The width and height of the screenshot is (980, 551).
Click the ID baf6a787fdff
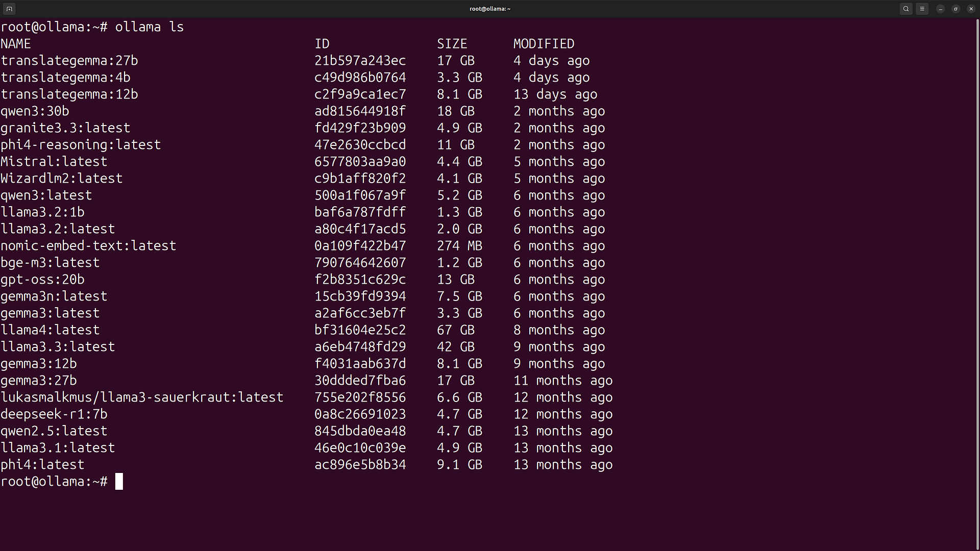point(360,212)
